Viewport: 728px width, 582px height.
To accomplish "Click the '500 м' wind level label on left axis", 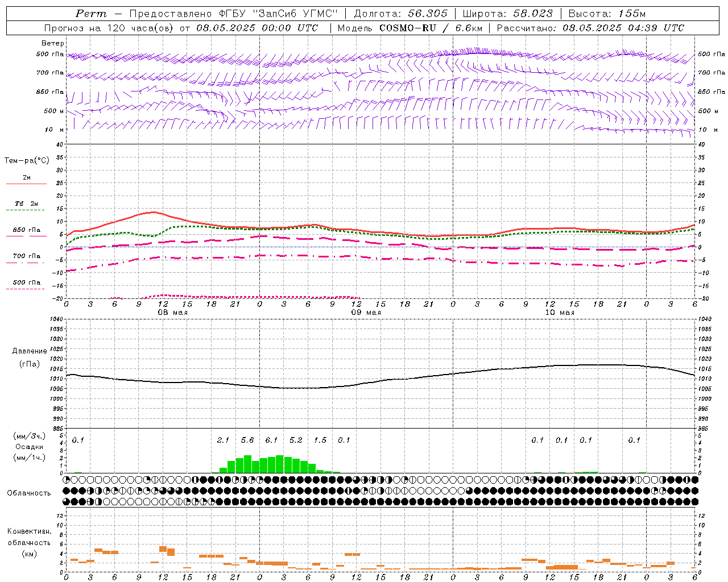I will click(x=54, y=111).
